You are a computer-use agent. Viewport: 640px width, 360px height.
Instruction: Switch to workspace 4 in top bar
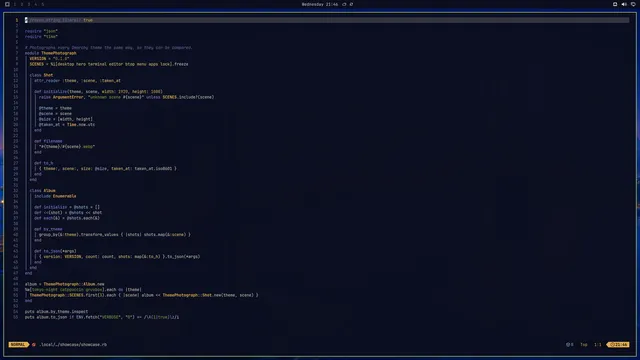click(36, 4)
